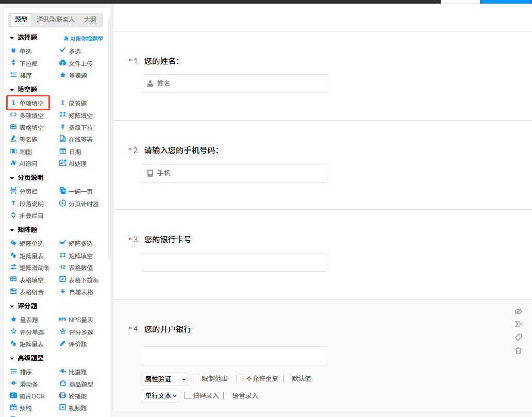Switch to the 大纲 outline tab
532x417 pixels.
coord(90,20)
